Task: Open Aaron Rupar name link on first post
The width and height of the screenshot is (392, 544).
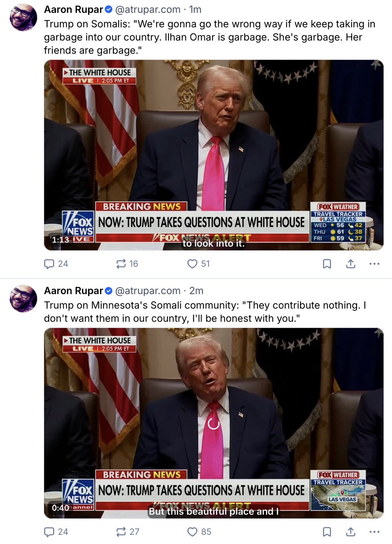Action: [73, 10]
